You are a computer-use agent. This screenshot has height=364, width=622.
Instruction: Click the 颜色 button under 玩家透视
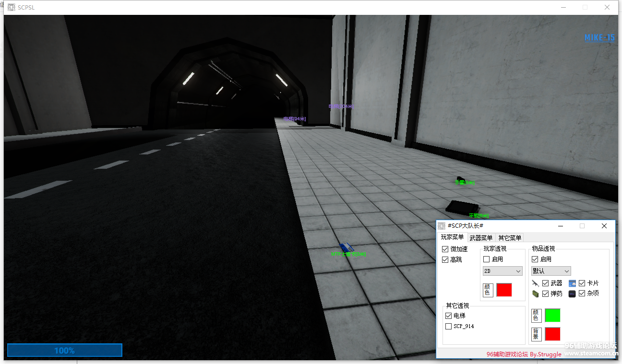coord(488,290)
